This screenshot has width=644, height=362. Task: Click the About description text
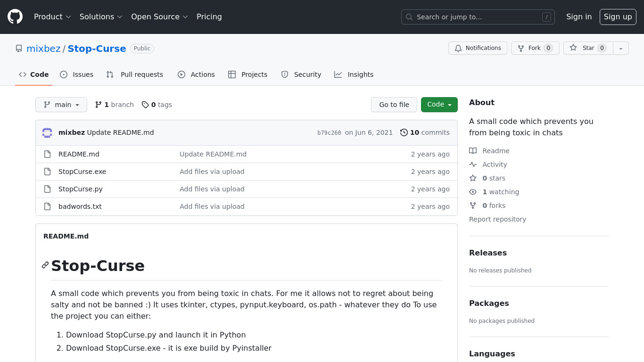coord(531,127)
